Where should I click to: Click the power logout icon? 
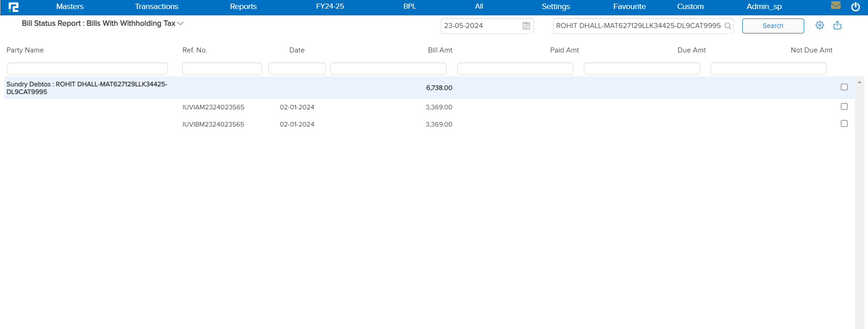855,7
